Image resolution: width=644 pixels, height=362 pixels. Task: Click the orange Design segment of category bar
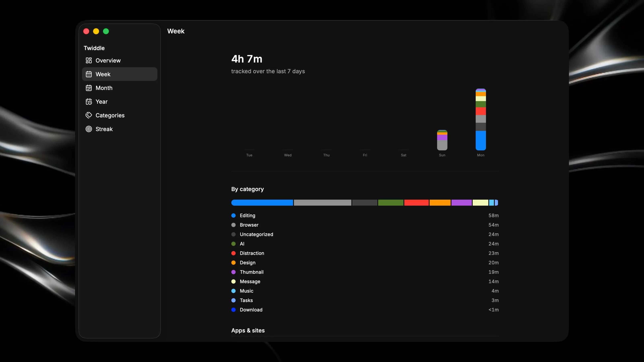point(440,203)
